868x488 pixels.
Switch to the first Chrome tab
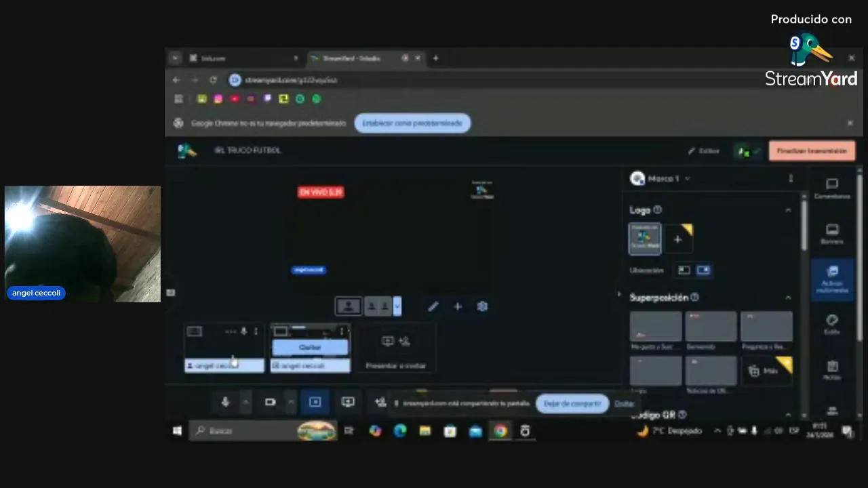click(244, 58)
